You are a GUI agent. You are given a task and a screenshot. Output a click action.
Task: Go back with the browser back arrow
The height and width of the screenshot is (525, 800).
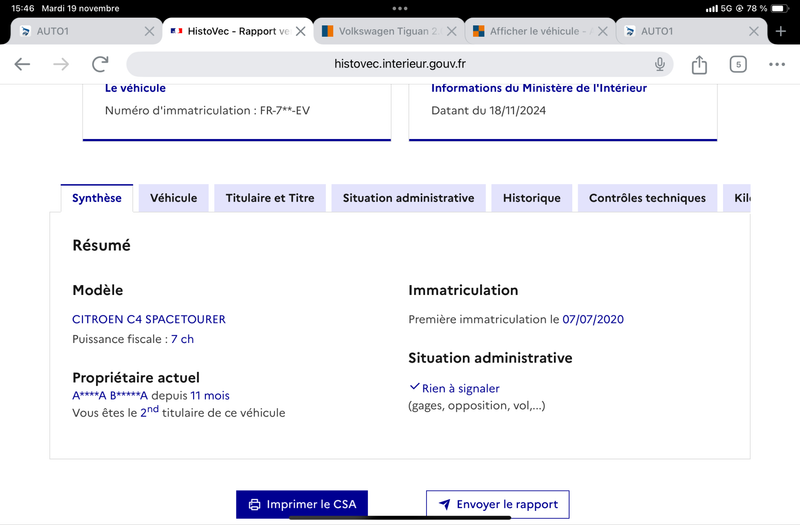tap(22, 64)
